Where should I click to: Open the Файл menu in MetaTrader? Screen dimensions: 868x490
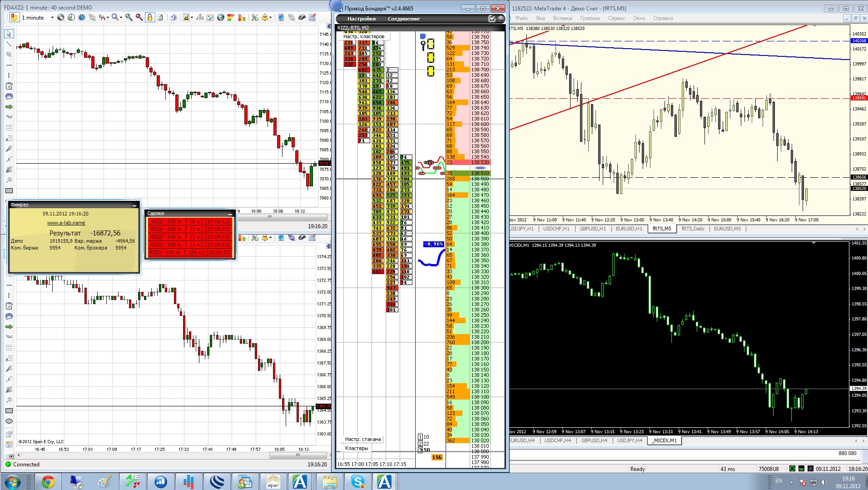tap(521, 18)
